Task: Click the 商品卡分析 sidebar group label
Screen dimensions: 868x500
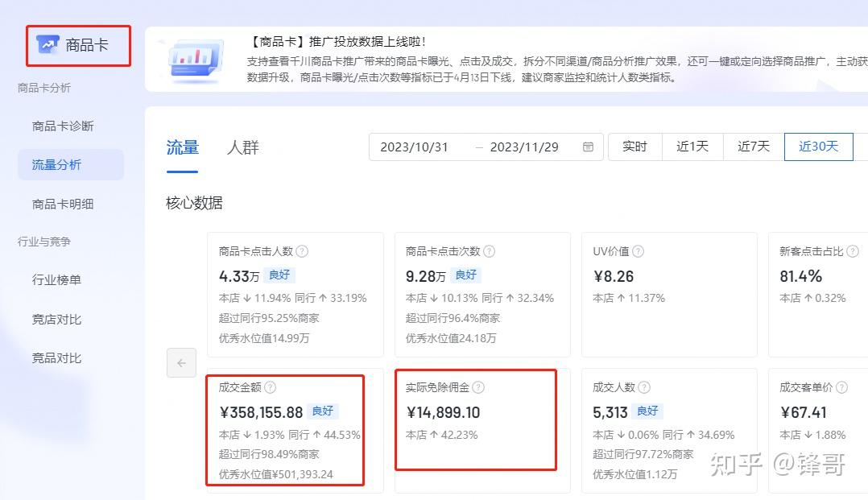Action: [44, 88]
